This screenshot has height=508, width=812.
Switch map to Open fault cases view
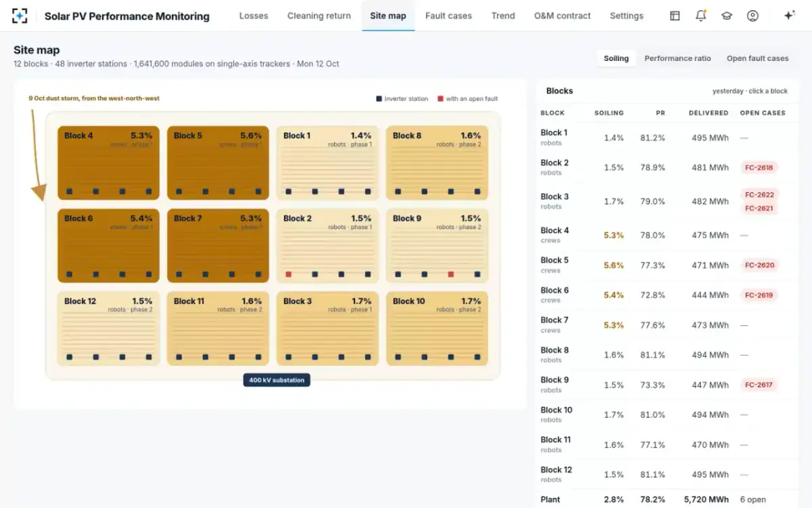tap(758, 58)
